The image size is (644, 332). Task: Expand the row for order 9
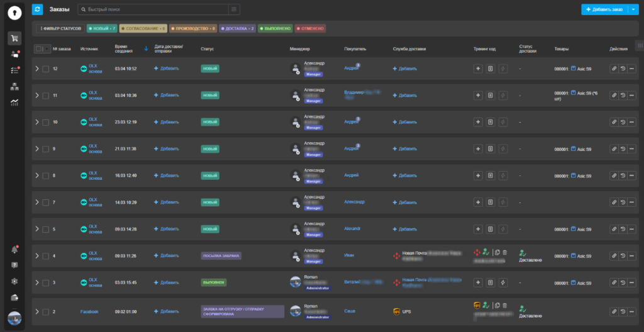click(x=36, y=149)
